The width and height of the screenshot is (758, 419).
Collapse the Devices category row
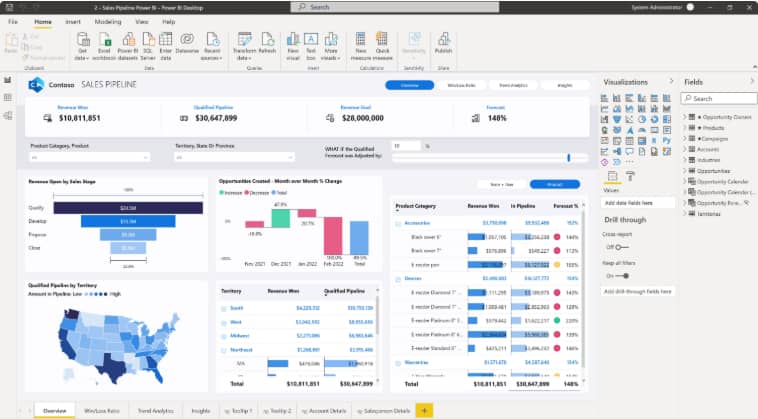[398, 279]
